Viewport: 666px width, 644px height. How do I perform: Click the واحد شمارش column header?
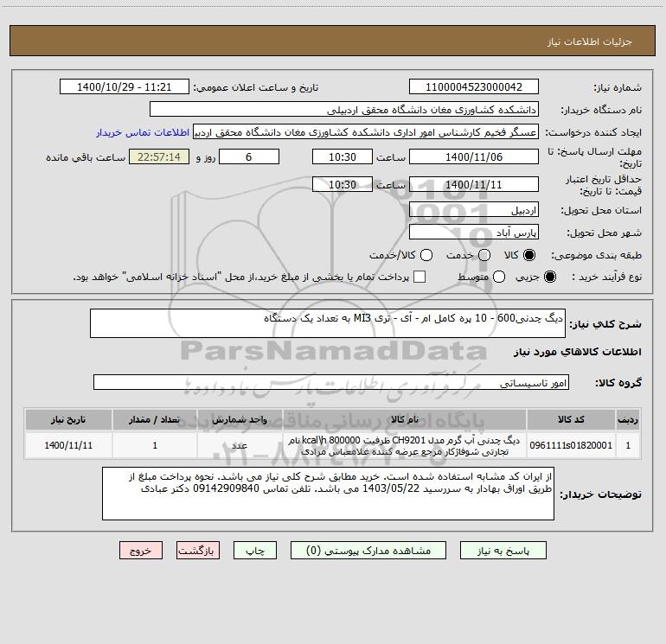240,419
